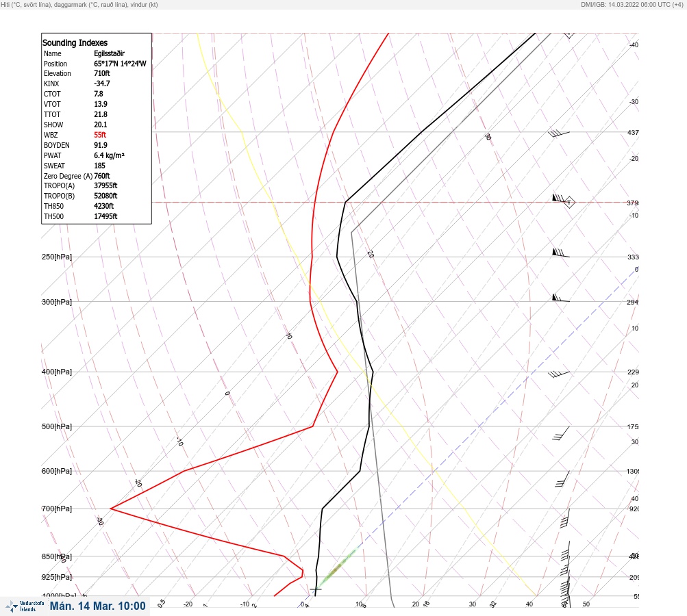Click the BOYDEN value '91.9'

100,145
